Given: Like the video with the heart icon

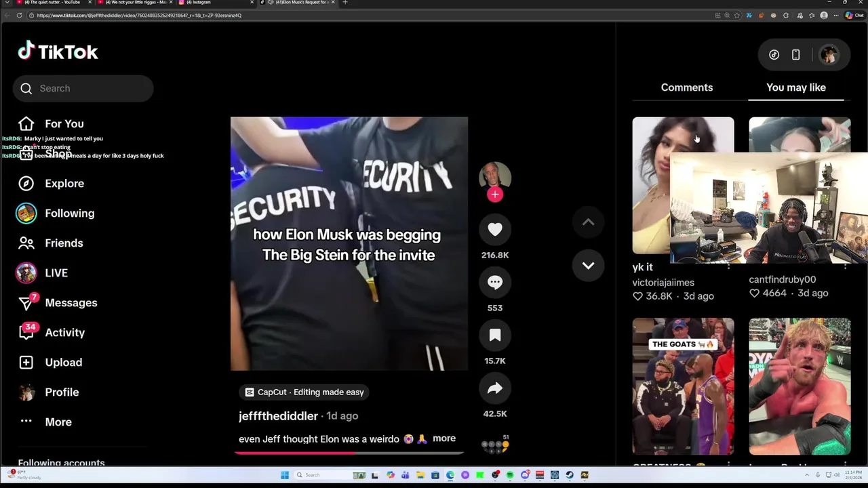Looking at the screenshot, I should pos(495,229).
